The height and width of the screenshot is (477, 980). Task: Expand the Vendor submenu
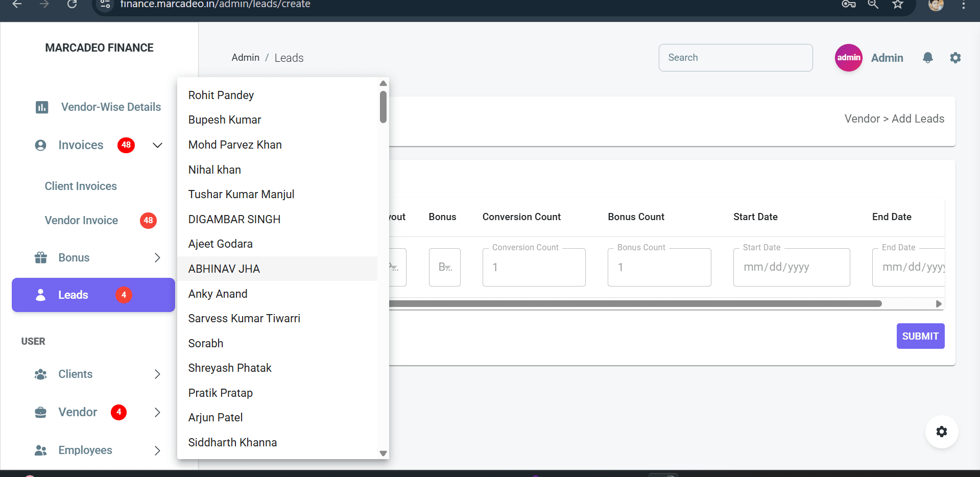pos(157,412)
